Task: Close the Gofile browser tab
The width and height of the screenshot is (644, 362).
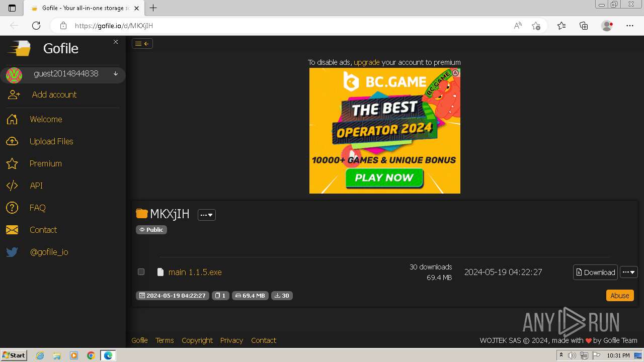Action: coord(136,8)
